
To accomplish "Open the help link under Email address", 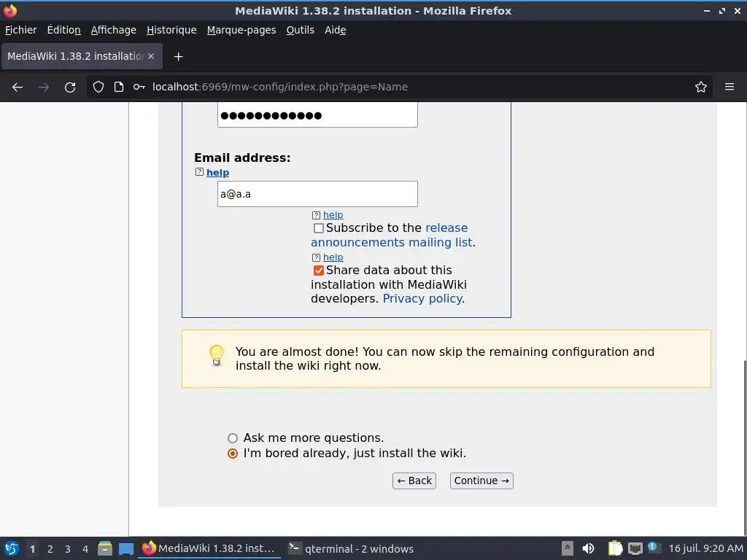I will 217,172.
